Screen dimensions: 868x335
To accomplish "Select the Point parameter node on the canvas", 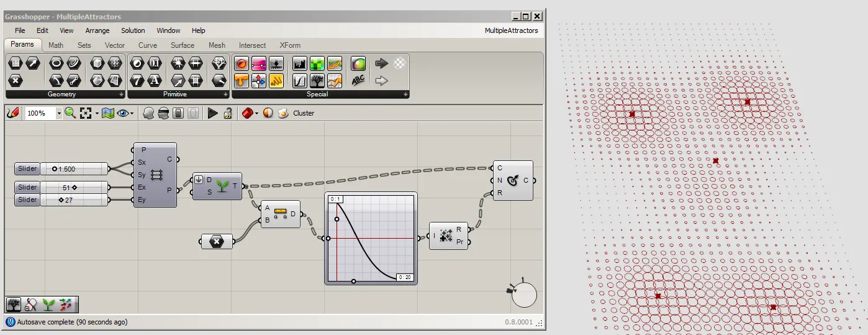I will click(216, 241).
